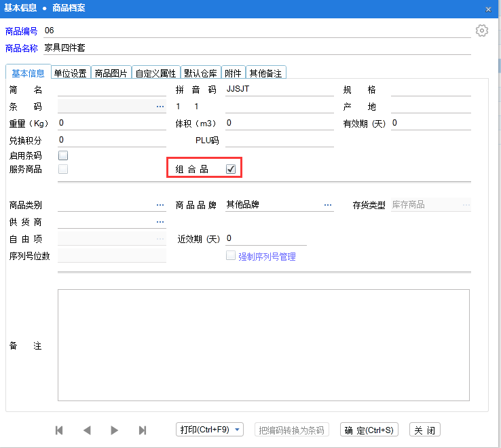501x448 pixels.
Task: Click the 体积（m3）input field
Action: (280, 124)
